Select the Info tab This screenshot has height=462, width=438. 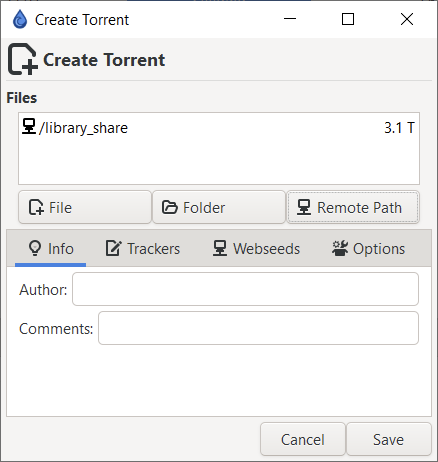click(x=51, y=249)
